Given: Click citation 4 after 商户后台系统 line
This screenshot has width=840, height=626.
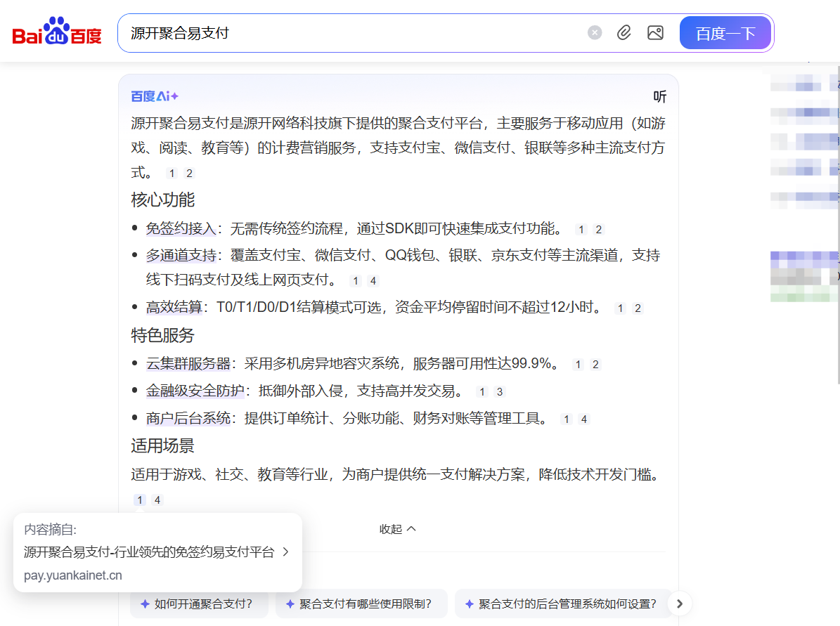Looking at the screenshot, I should pyautogui.click(x=583, y=419).
